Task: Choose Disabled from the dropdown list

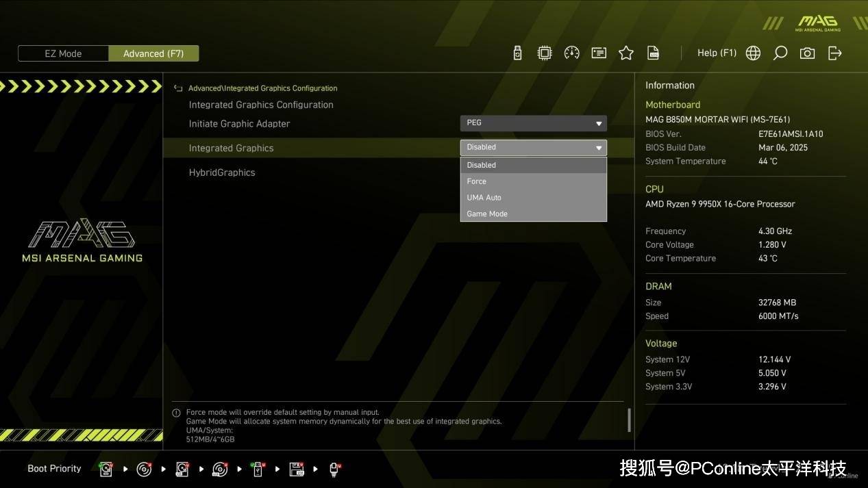Action: [533, 165]
